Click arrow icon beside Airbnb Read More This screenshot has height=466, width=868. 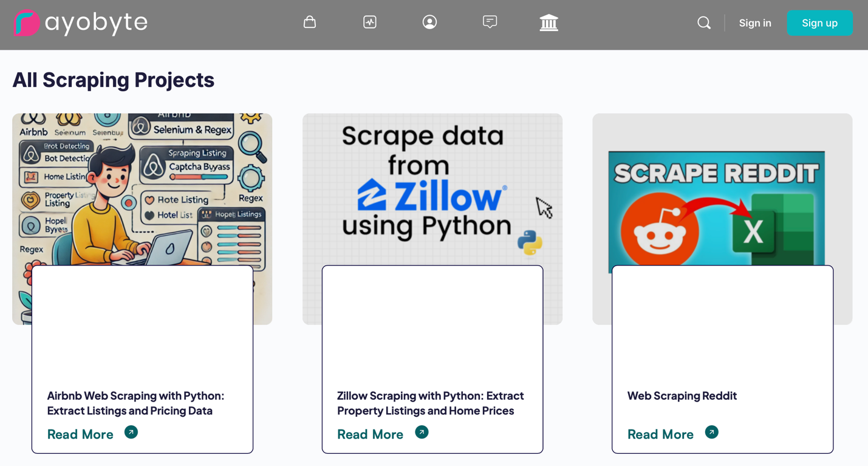point(131,432)
